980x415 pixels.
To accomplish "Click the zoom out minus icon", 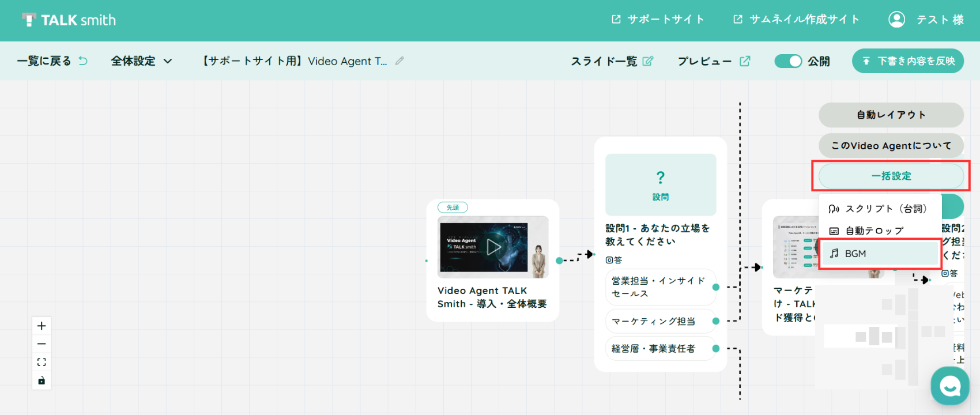I will pos(42,344).
